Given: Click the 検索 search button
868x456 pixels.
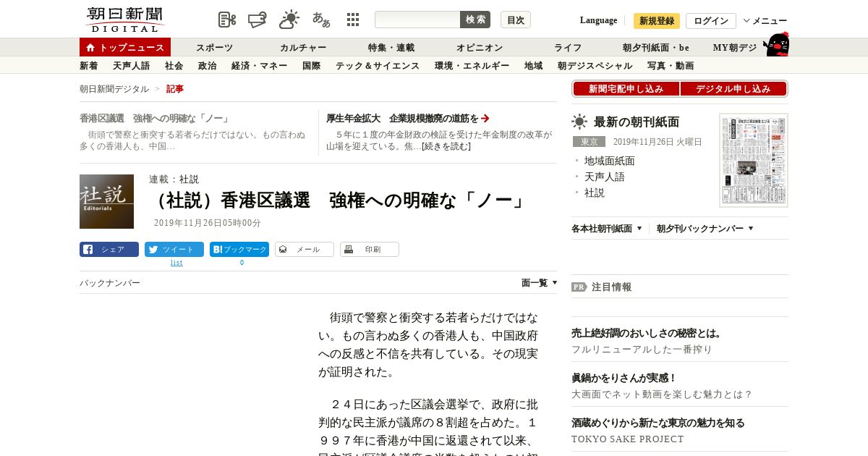Looking at the screenshot, I should pyautogui.click(x=475, y=20).
